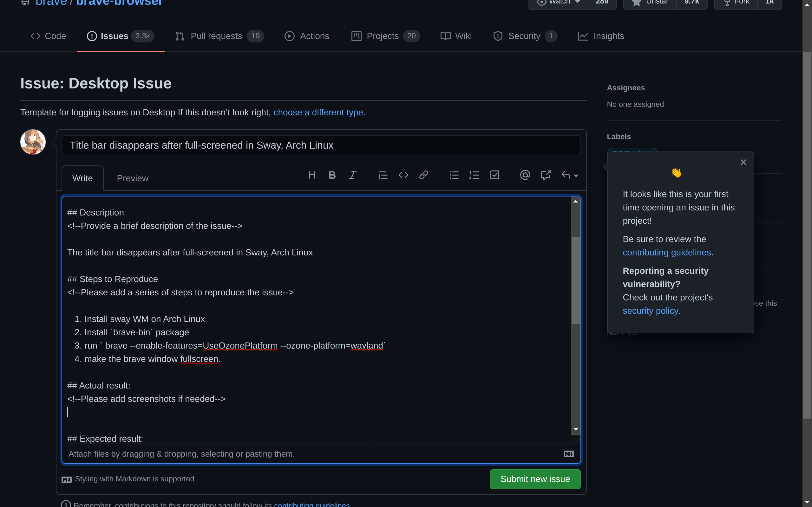
Task: Insert a task list
Action: click(495, 175)
